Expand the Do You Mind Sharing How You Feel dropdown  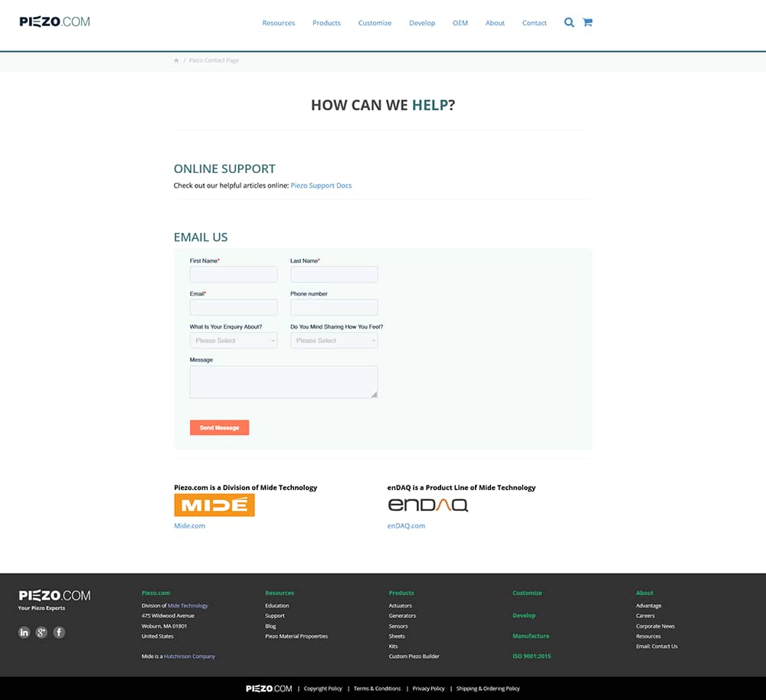point(334,341)
